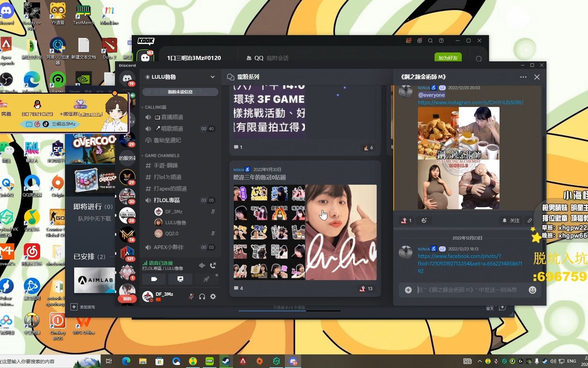588x368 pixels.
Task: Copy thread link chain icon
Action: click(529, 220)
